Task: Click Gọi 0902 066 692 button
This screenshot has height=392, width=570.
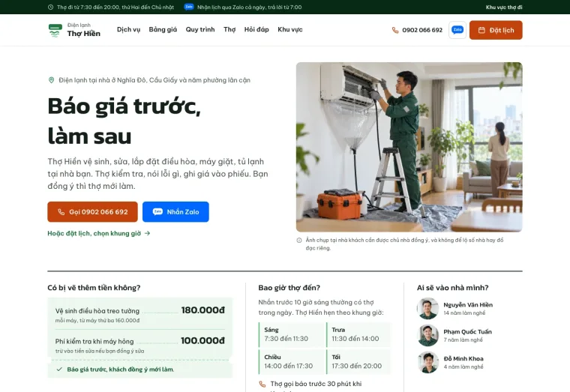Action: tap(93, 212)
